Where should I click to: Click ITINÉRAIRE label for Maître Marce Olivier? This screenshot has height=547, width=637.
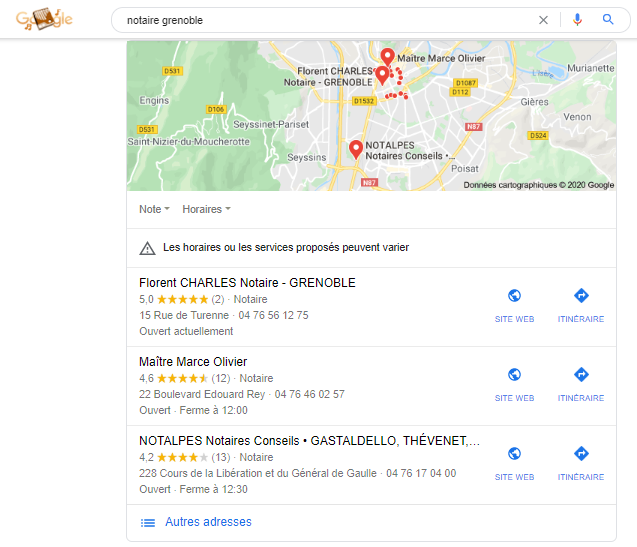coord(581,398)
